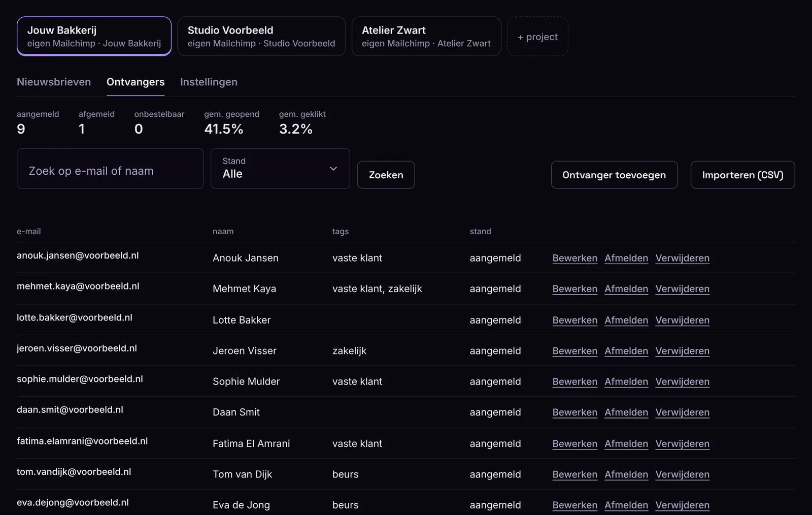Click email lotte.bakker@voorbeeld.nl
812x515 pixels.
coord(75,317)
